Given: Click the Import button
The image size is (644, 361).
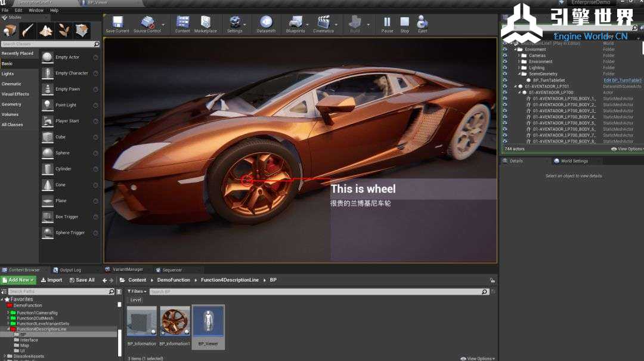Looking at the screenshot, I should 52,280.
